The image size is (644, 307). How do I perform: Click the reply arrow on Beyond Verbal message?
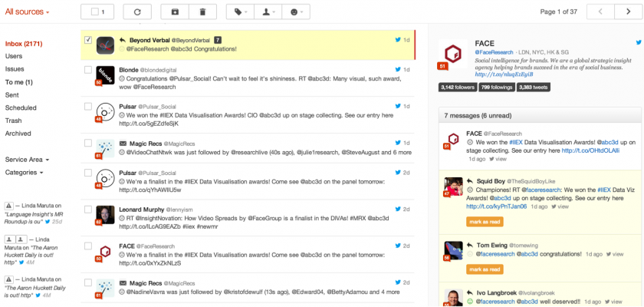(123, 39)
